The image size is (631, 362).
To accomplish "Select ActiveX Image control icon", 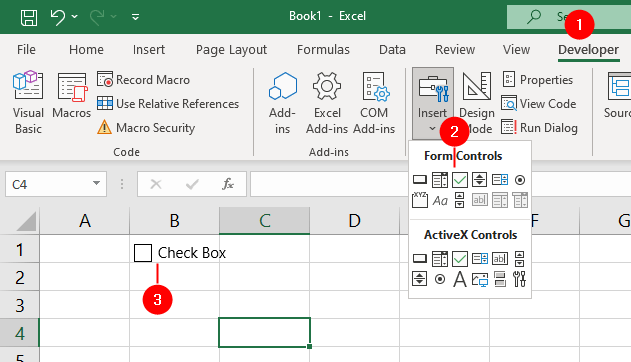I will click(x=480, y=279).
